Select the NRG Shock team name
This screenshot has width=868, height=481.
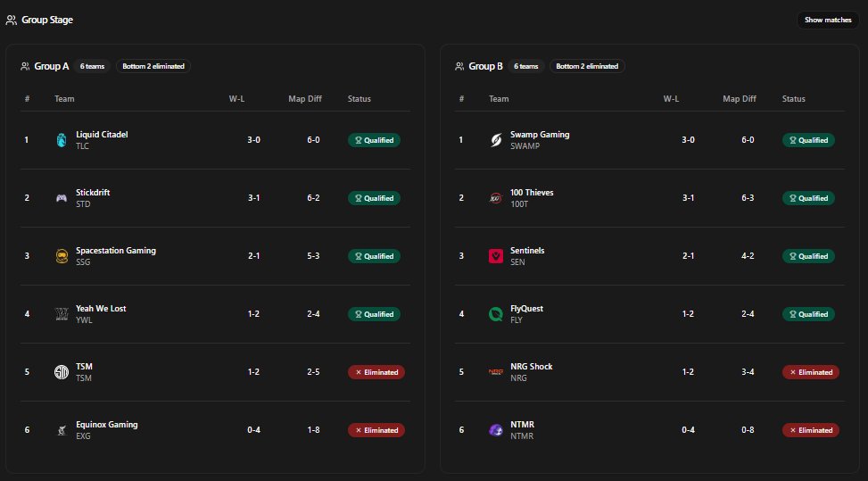(532, 367)
